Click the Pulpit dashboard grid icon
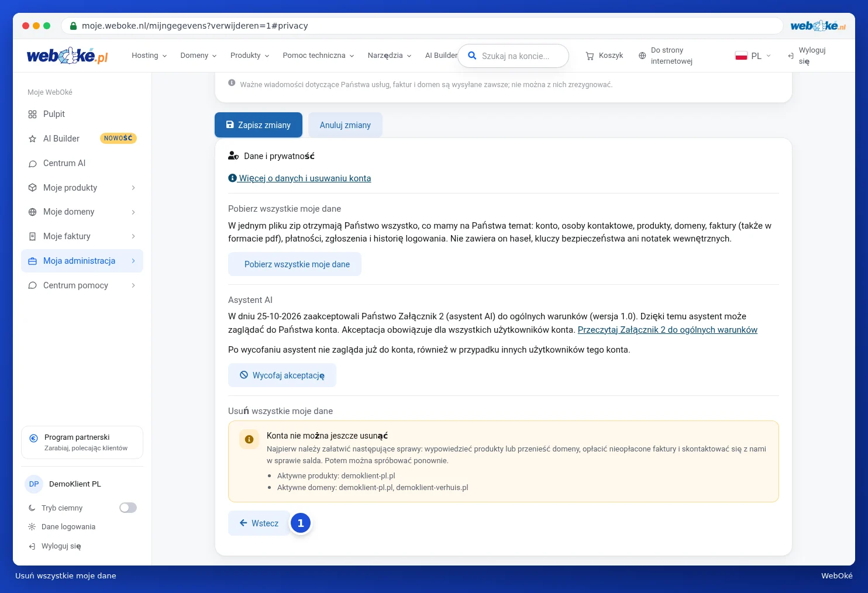 pyautogui.click(x=32, y=114)
